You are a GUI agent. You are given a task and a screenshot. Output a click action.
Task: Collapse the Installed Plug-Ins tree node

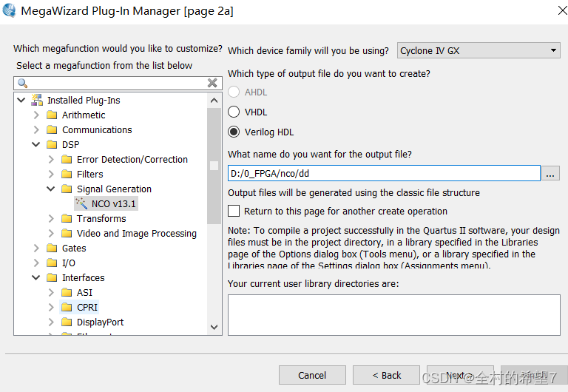coord(21,100)
